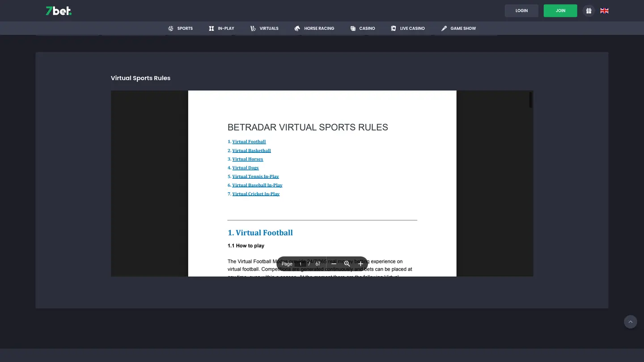Zoom in PDF with plus icon
The image size is (644, 362).
coord(360,264)
